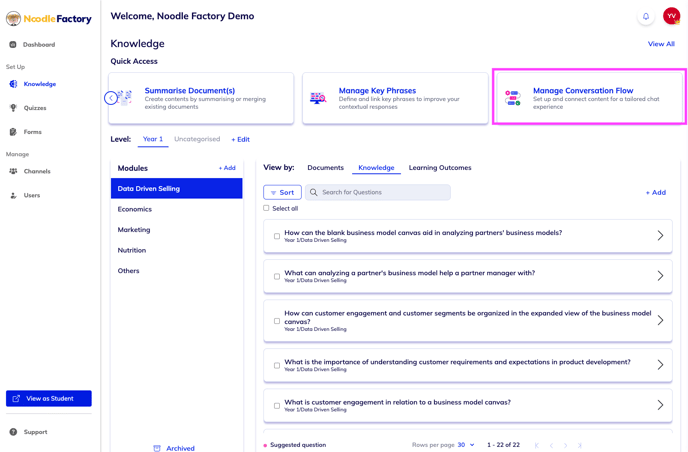688x452 pixels.
Task: Check the 'importance of understanding customer requirements' question
Action: [x=277, y=366]
